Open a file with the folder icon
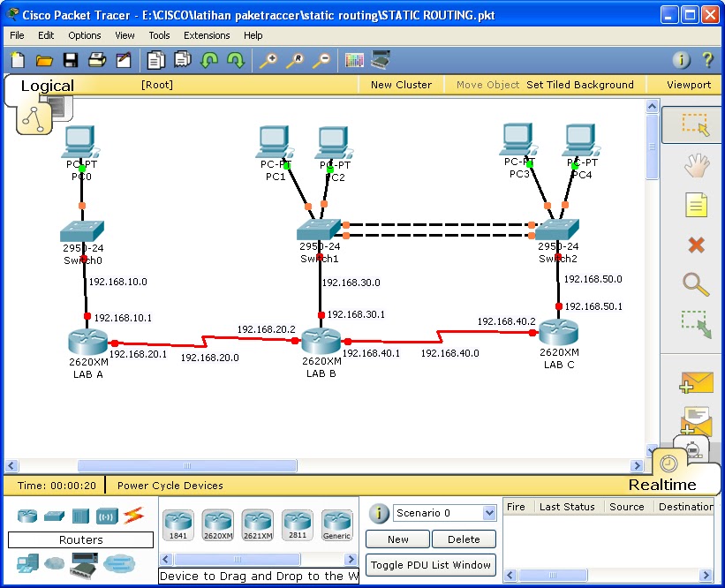Screen dimensions: 725x588 click(x=44, y=60)
